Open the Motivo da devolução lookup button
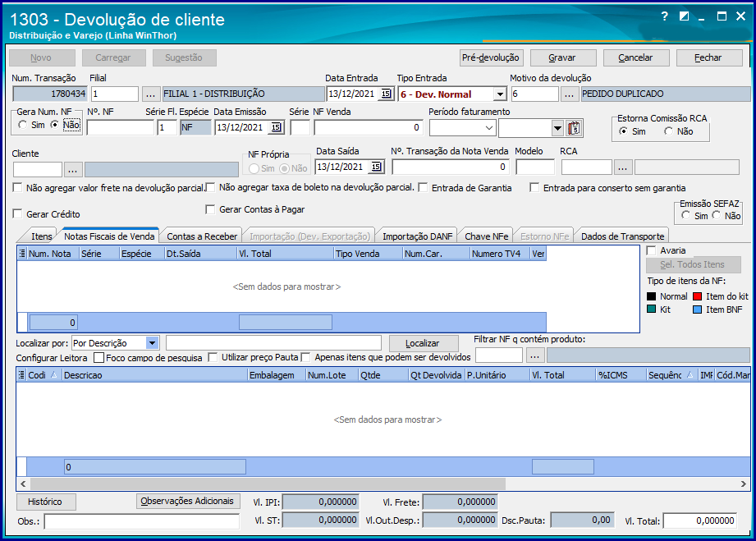 click(569, 94)
